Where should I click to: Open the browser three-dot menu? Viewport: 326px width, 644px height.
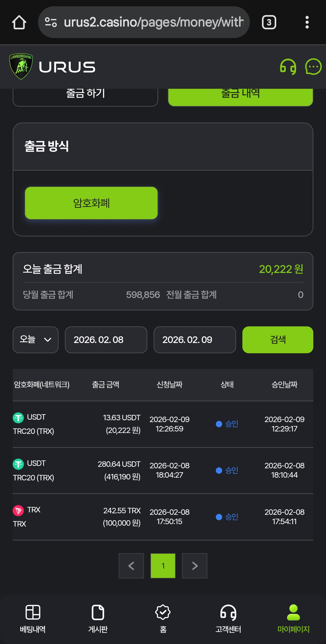[307, 22]
